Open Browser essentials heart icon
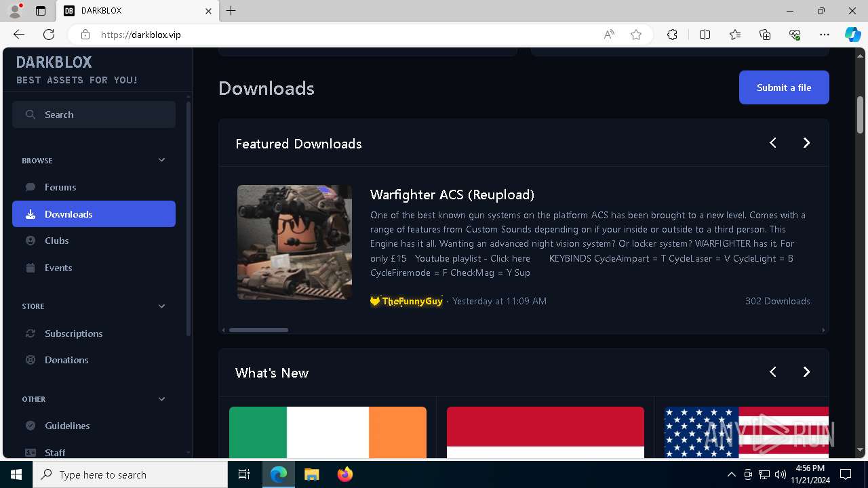The width and height of the screenshot is (868, 488). [x=795, y=35]
